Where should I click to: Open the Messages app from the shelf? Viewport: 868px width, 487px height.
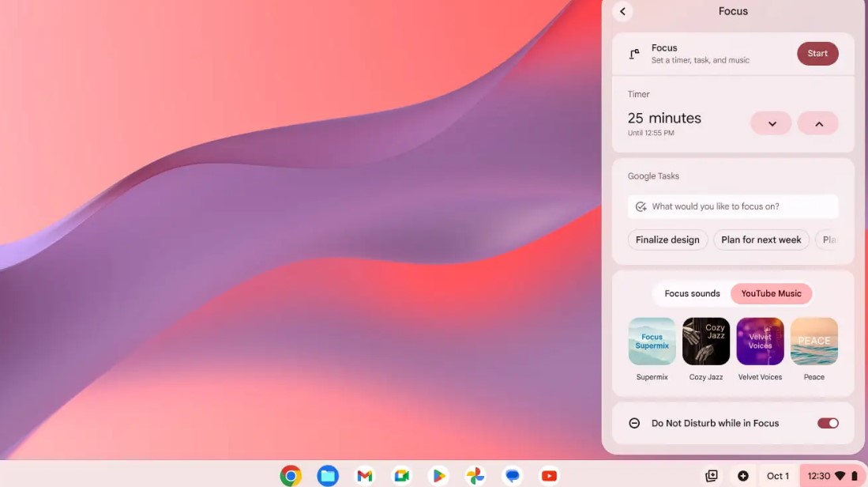click(x=512, y=476)
